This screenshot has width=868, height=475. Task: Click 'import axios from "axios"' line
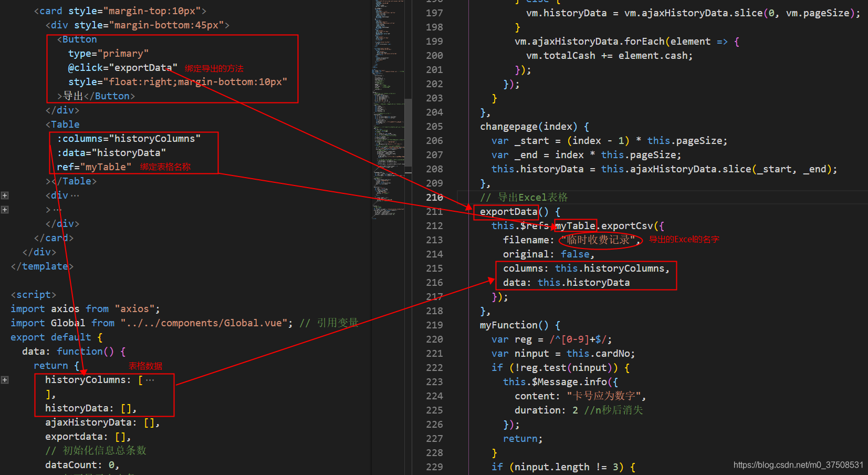click(85, 309)
